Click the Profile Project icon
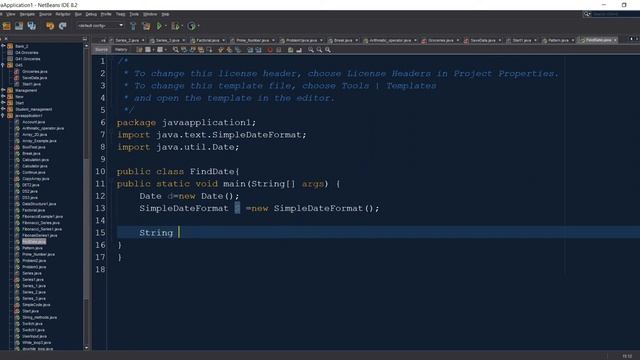Image resolution: width=640 pixels, height=360 pixels. pos(191,26)
